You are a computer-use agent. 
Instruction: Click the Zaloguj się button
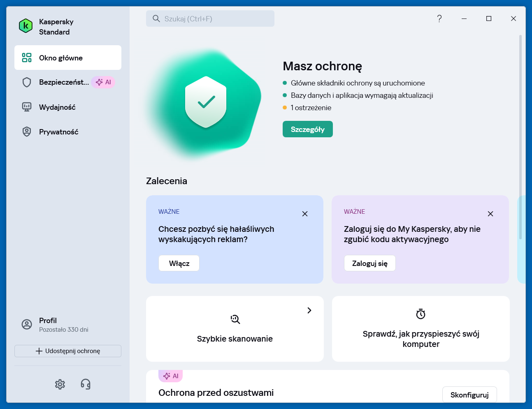coord(370,263)
